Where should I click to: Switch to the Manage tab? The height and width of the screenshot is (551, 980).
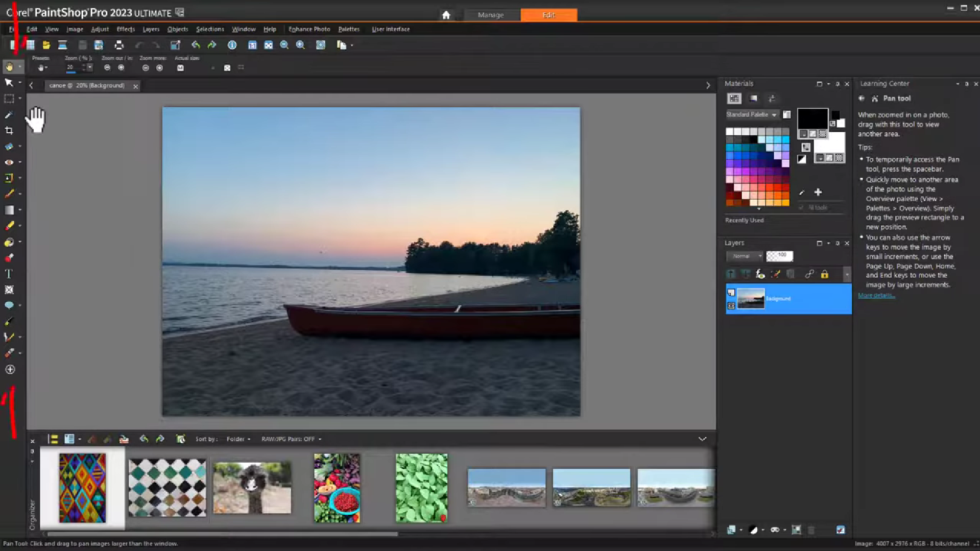pos(491,15)
